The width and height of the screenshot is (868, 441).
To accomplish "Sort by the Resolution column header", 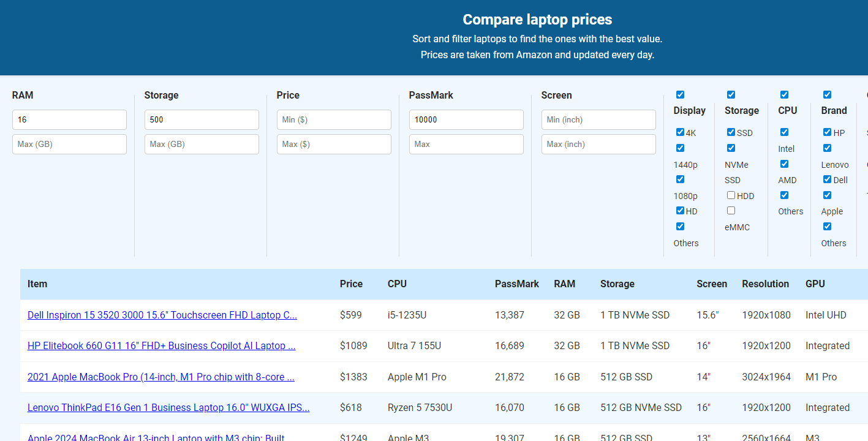I will pyautogui.click(x=765, y=284).
